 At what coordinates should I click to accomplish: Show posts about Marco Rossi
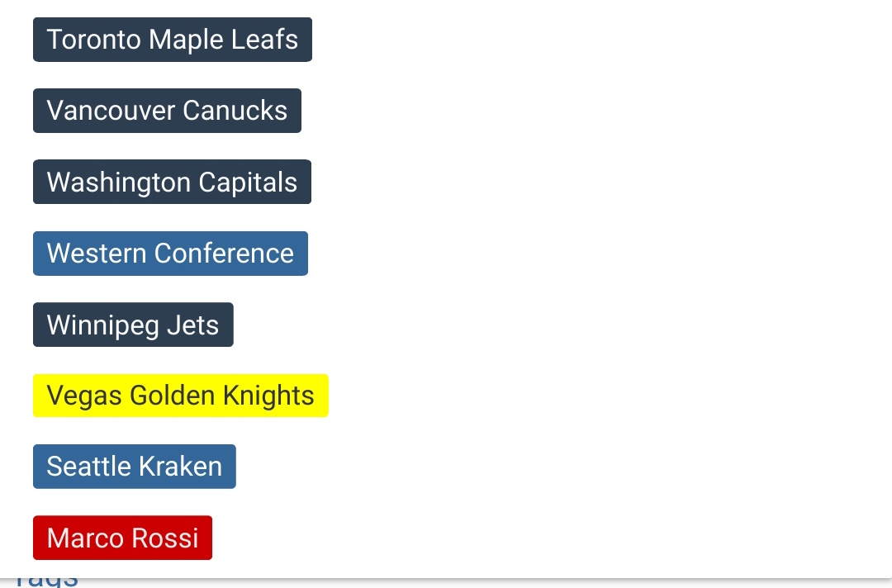click(122, 538)
